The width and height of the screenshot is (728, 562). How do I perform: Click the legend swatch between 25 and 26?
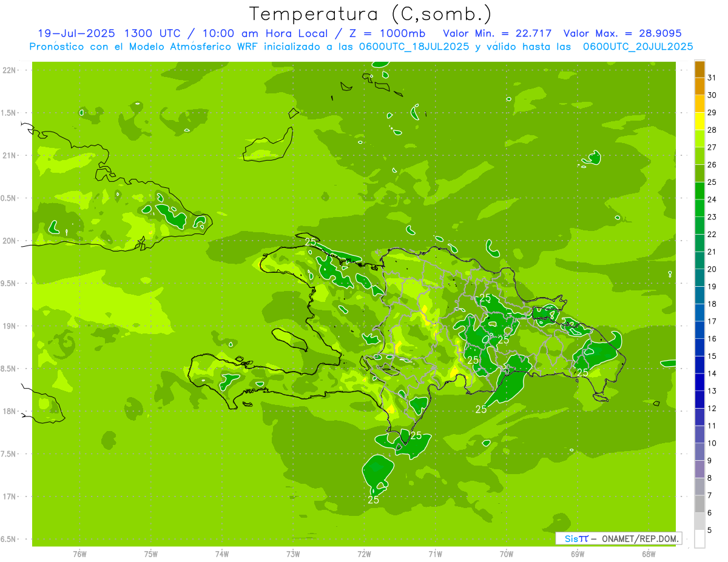coord(699,173)
